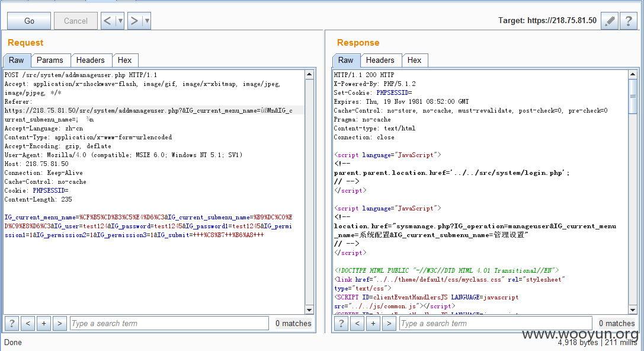Click the Set-Cookie: PHPSESSID= response line
Screen dimensions: 644x351
(373, 92)
